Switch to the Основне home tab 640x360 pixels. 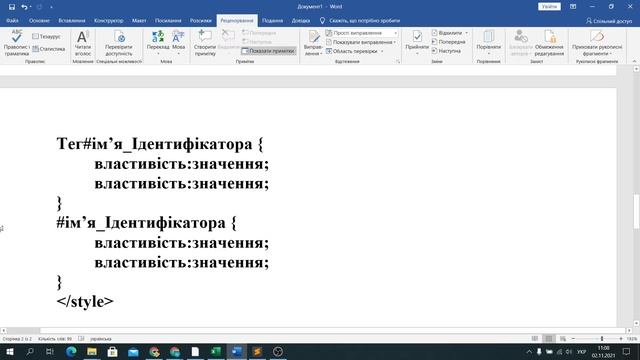[x=39, y=20]
